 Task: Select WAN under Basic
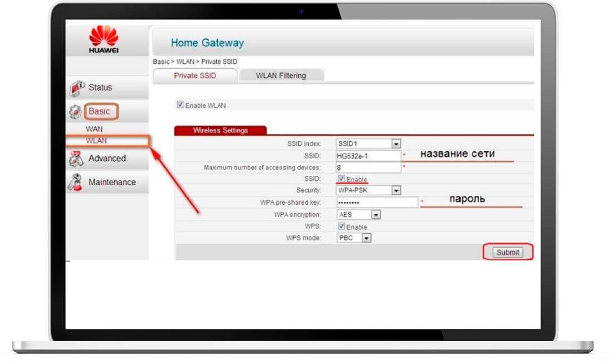pyautogui.click(x=94, y=129)
